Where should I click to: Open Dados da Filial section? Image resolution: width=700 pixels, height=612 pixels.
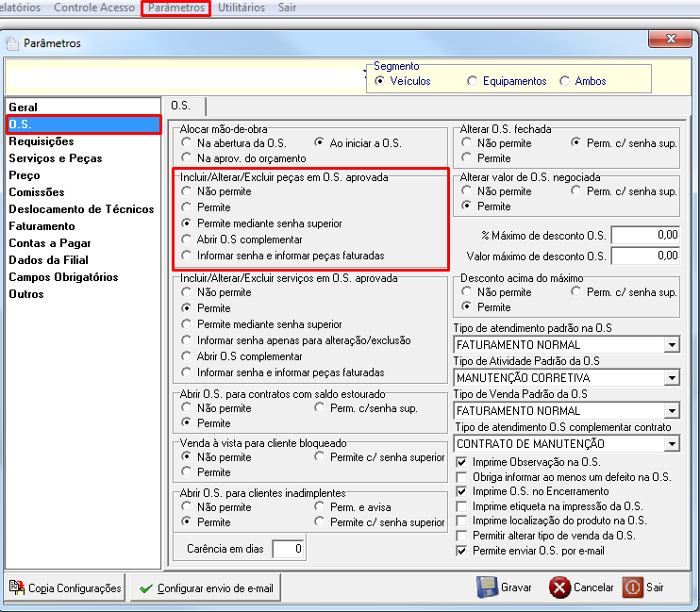[x=48, y=260]
